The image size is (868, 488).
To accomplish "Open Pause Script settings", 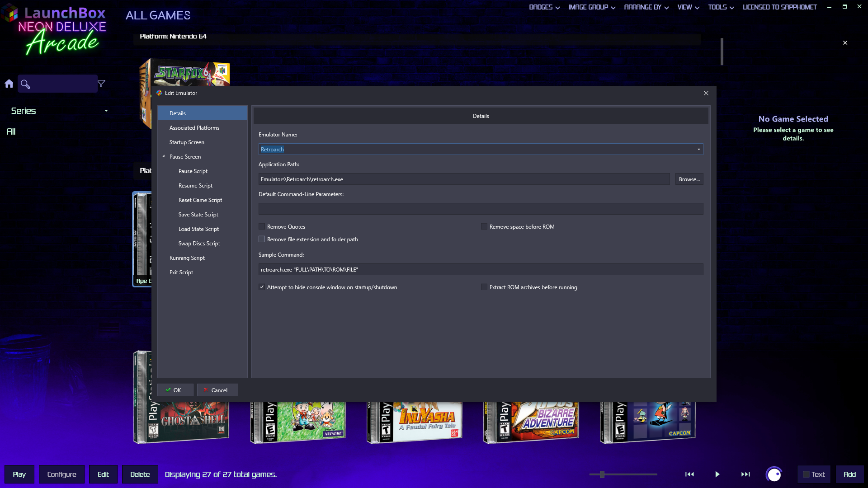I will (193, 171).
